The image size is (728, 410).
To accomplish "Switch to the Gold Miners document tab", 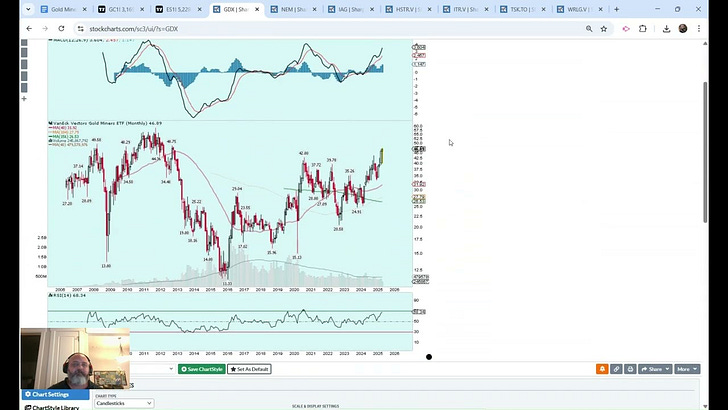I will point(64,9).
